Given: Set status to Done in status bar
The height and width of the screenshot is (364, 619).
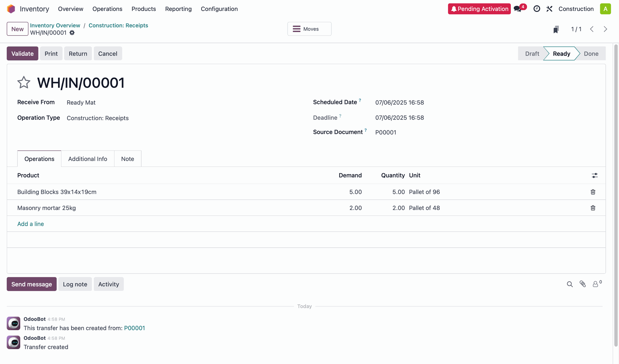Looking at the screenshot, I should (591, 53).
